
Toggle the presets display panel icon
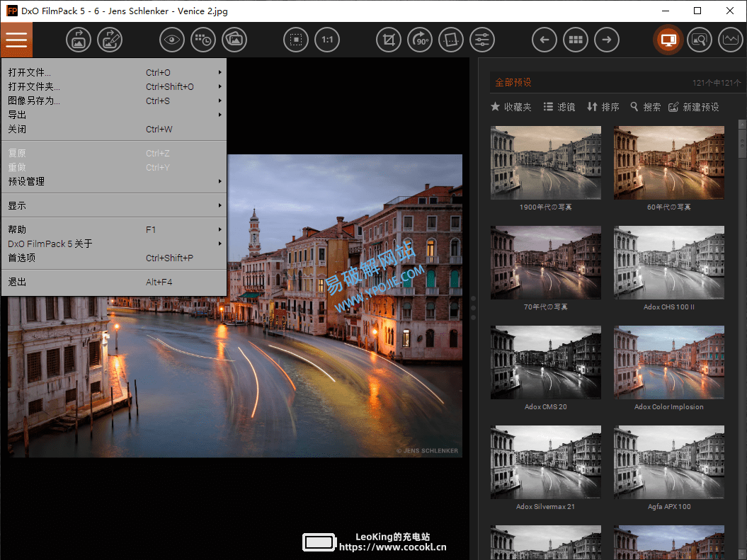pos(668,40)
